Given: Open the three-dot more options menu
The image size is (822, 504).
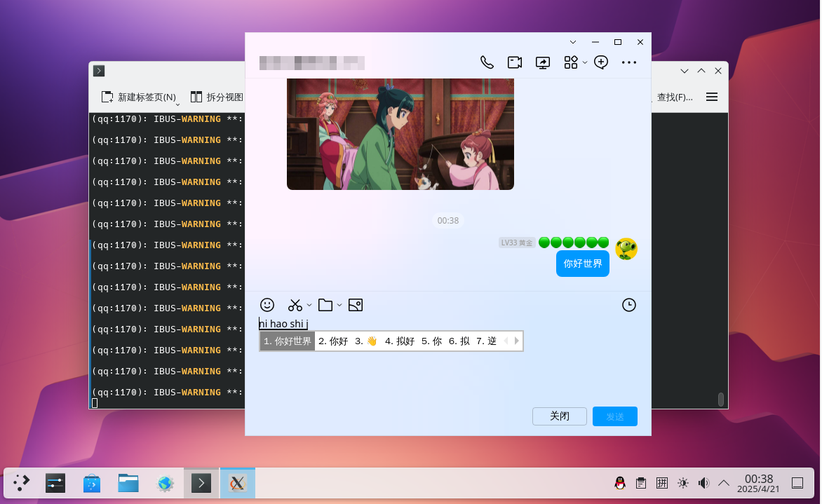Looking at the screenshot, I should click(628, 62).
